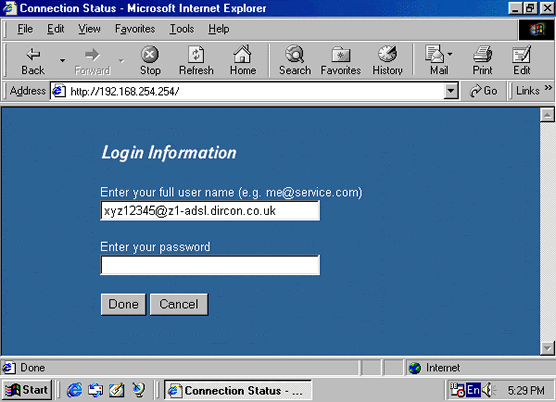
Task: Click the Edit toolbar icon
Action: coord(522,61)
